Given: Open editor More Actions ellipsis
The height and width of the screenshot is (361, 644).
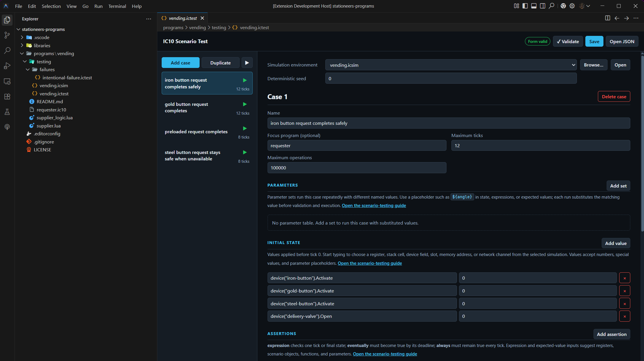Looking at the screenshot, I should pyautogui.click(x=636, y=18).
